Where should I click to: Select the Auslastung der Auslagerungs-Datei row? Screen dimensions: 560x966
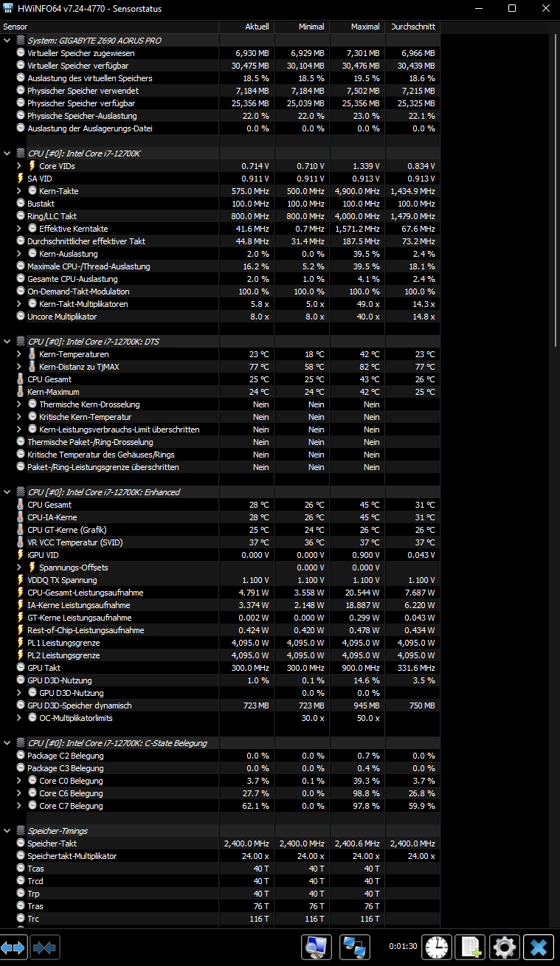point(220,128)
